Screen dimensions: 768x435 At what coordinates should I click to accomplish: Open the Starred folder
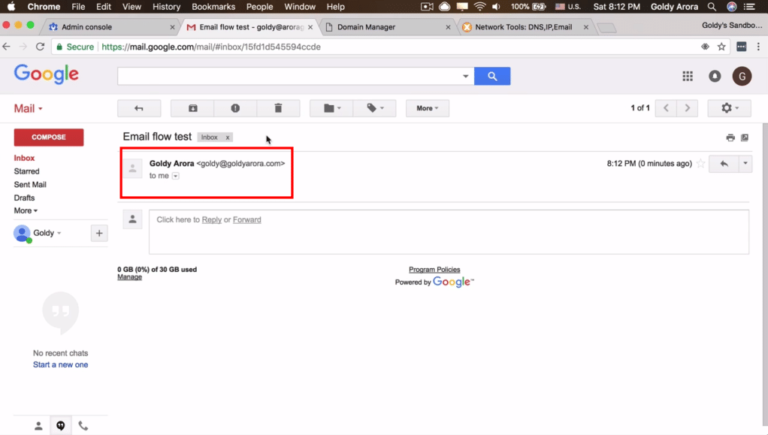pos(26,171)
